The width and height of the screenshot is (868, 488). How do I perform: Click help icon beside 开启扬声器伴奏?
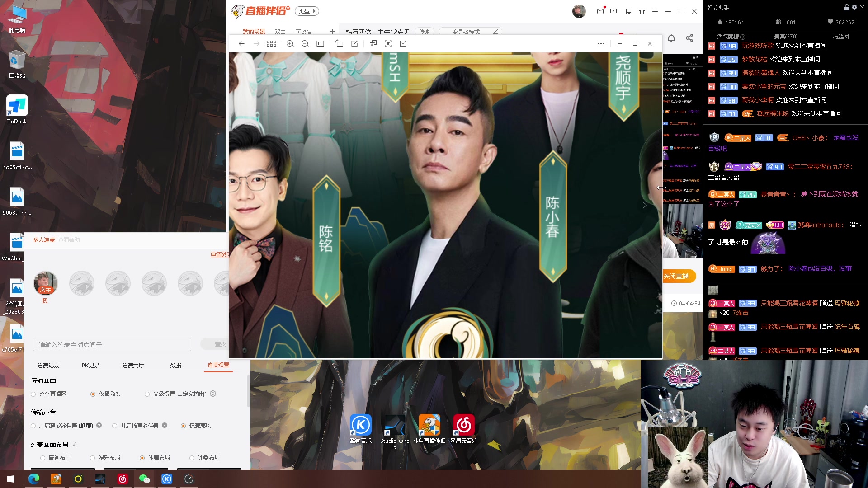tap(165, 425)
